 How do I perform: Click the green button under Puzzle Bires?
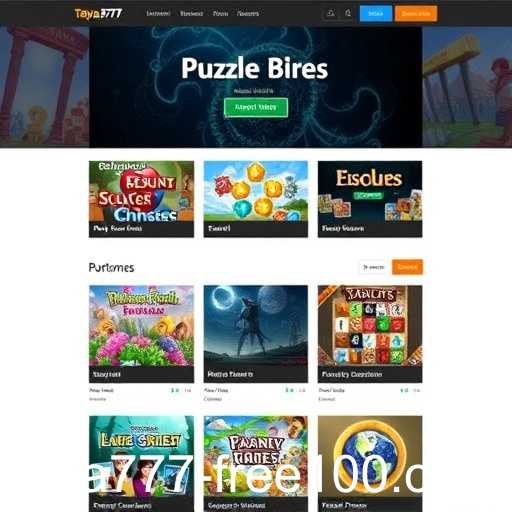(256, 107)
